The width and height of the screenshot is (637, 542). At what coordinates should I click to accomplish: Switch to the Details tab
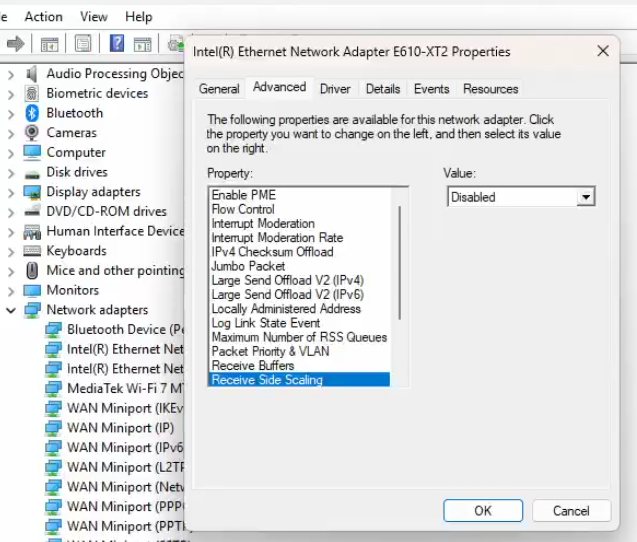383,89
